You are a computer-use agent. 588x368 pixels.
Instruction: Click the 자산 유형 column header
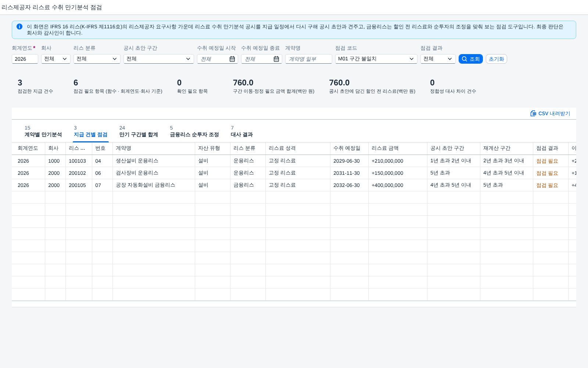click(x=212, y=148)
